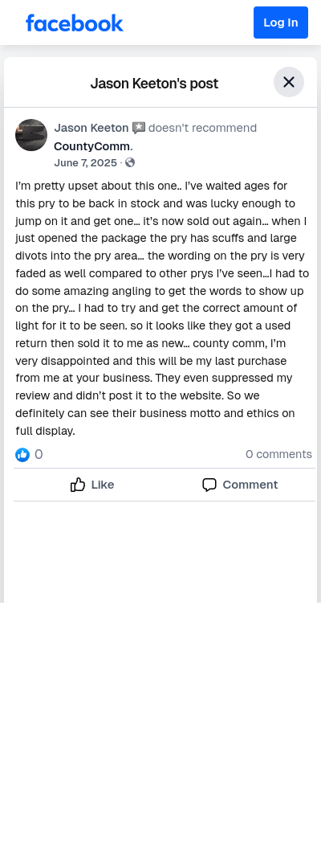Click the Log In button
Viewport: 321px width, 868px height.
tap(281, 23)
